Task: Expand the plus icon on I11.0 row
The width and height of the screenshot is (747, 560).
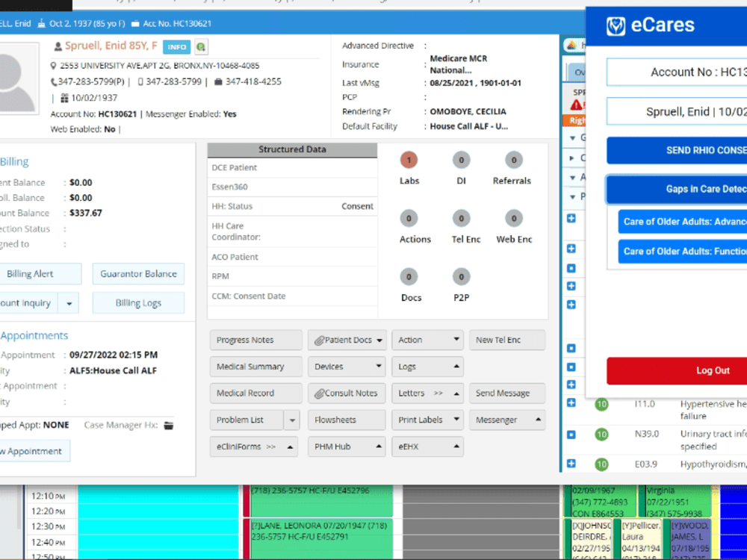Action: tap(571, 403)
